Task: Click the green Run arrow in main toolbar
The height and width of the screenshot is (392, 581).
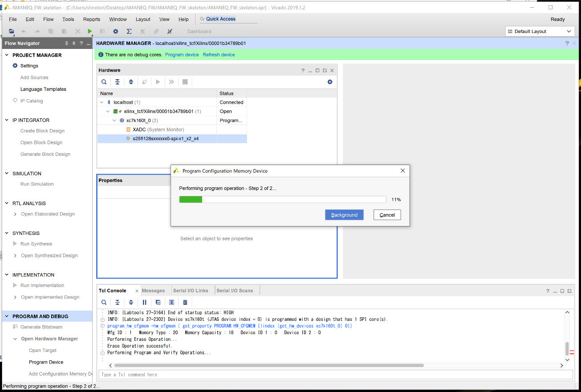Action: (90, 31)
